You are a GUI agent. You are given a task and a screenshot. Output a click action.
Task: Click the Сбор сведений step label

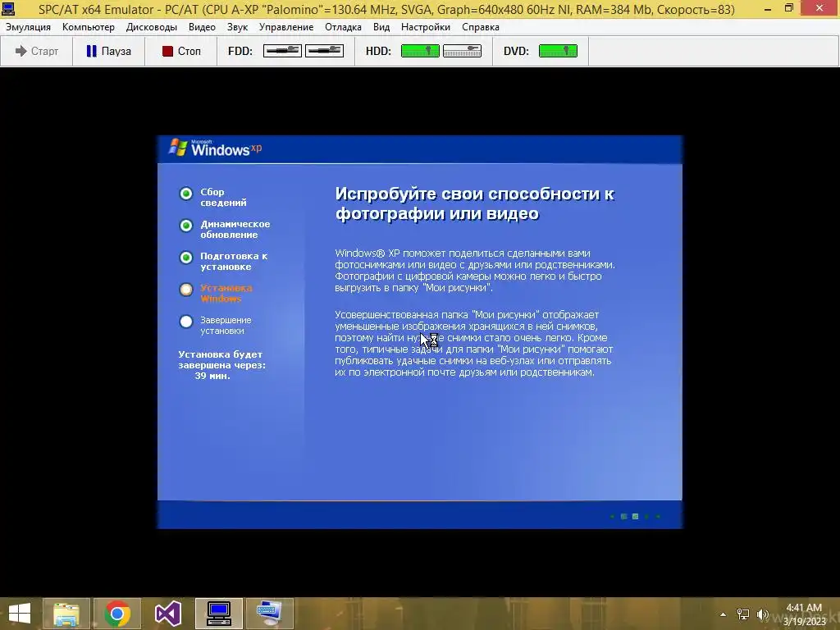(x=223, y=197)
